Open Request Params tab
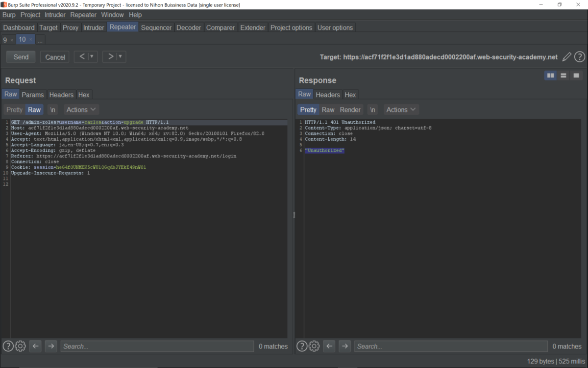Image resolution: width=588 pixels, height=368 pixels. click(33, 95)
